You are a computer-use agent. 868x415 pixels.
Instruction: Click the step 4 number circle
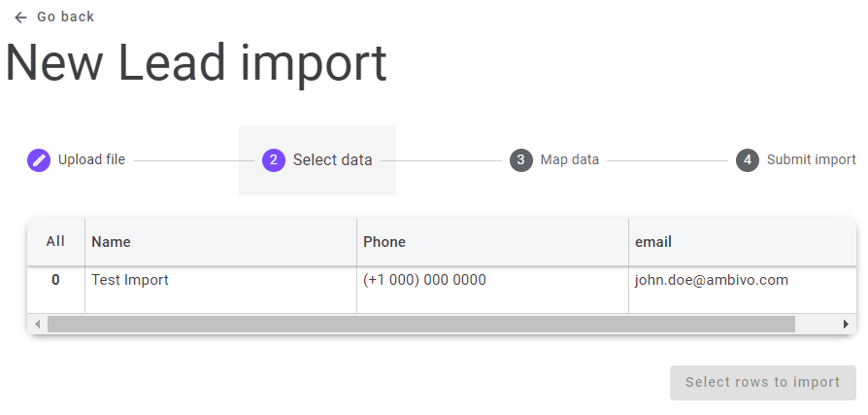[x=747, y=160]
